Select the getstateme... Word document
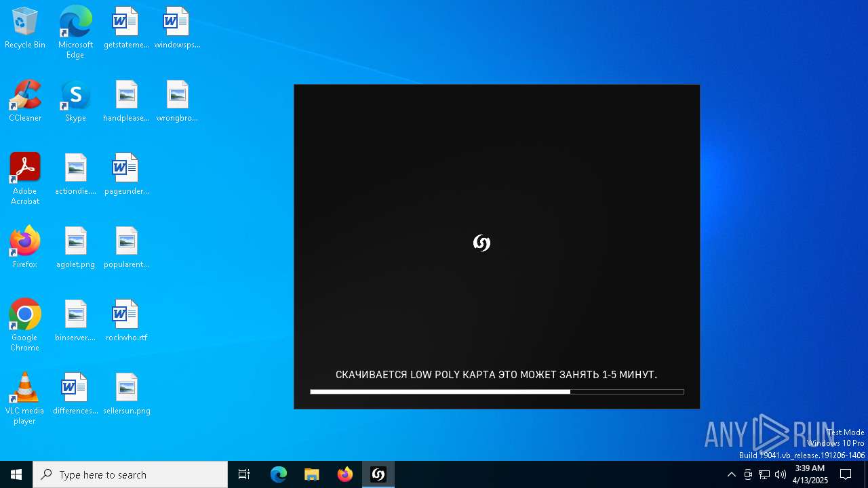This screenshot has height=488, width=868. [x=126, y=28]
